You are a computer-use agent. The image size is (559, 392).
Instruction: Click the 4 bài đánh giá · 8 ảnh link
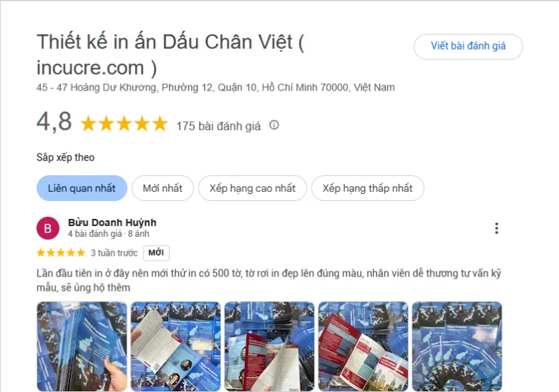click(x=108, y=234)
